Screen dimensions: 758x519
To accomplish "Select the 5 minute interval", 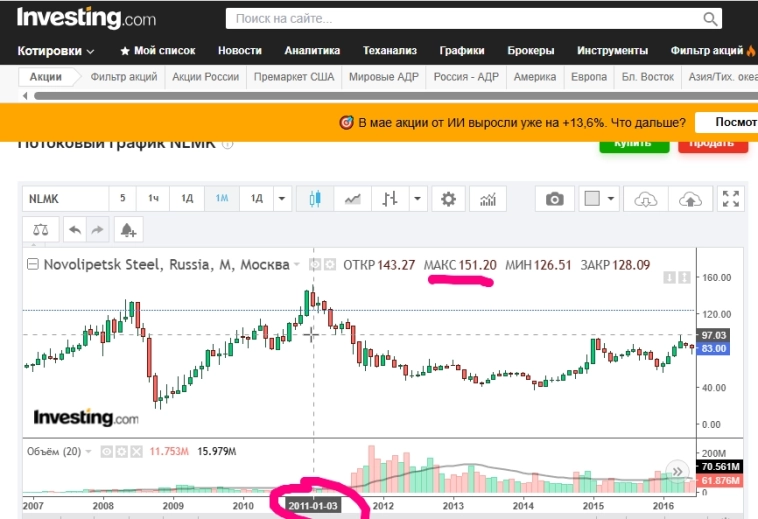I will click(122, 199).
